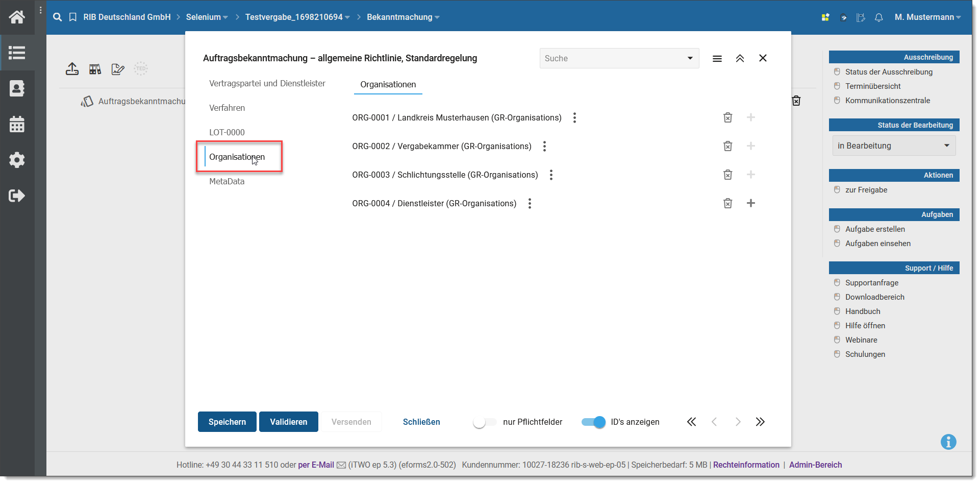The width and height of the screenshot is (980, 484).
Task: Open the Handbuch link
Action: pos(863,311)
